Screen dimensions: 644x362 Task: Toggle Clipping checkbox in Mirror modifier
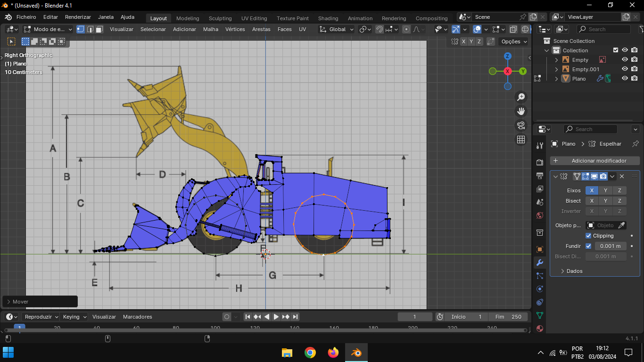[588, 236]
